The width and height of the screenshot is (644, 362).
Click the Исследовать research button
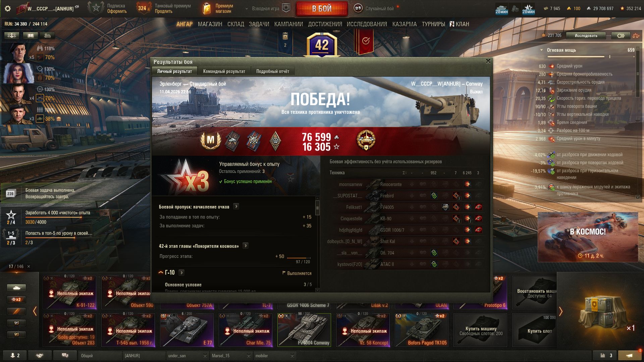click(x=586, y=36)
